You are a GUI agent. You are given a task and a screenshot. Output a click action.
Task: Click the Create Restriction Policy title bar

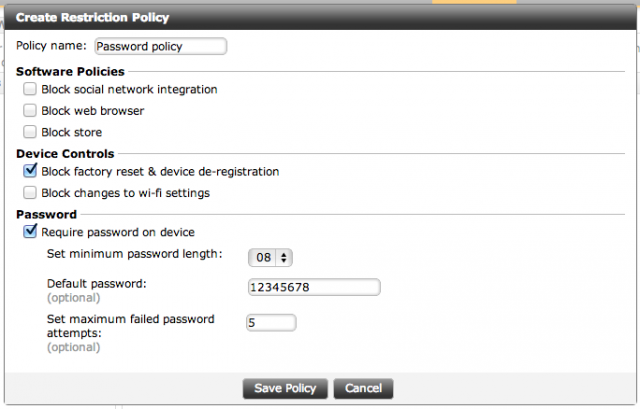(x=320, y=18)
